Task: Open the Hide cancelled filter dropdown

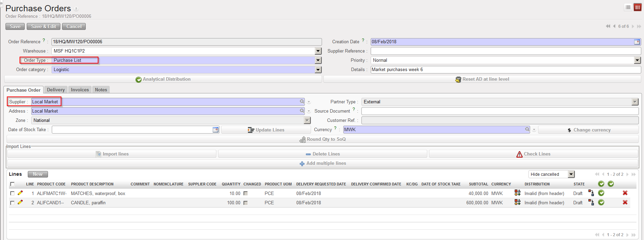Action: [571, 174]
